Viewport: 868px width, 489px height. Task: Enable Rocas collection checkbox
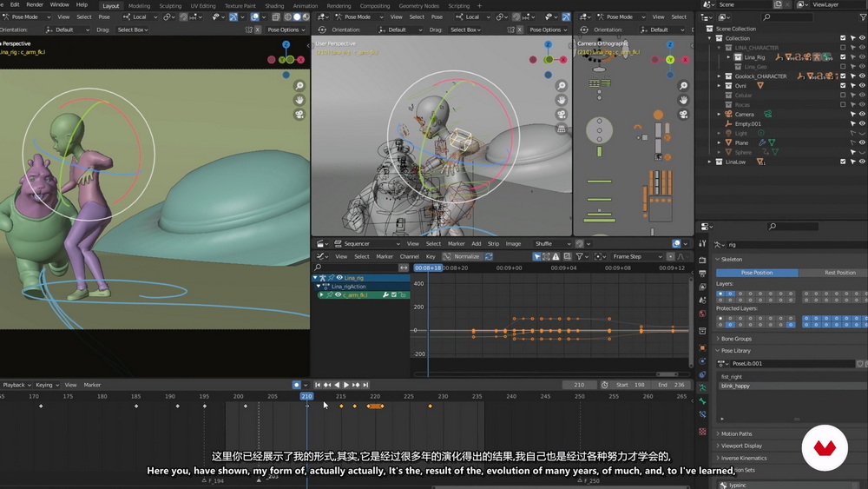click(x=843, y=105)
